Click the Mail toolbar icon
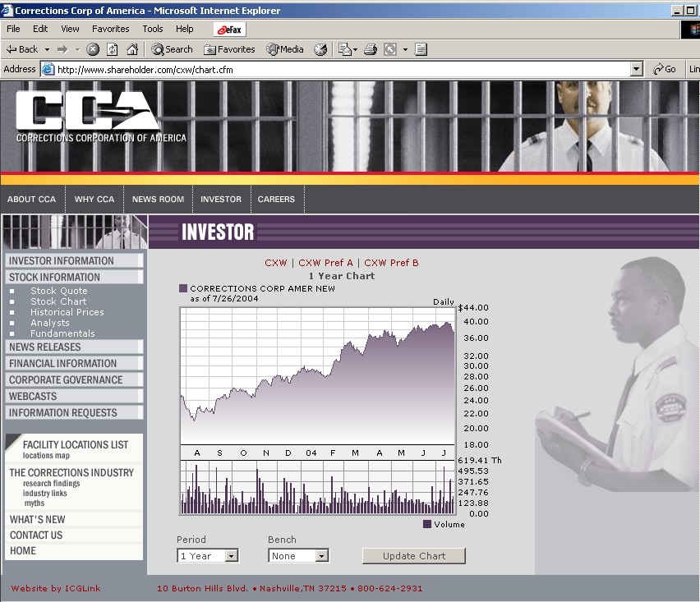Viewport: 700px width, 602px height. (x=344, y=49)
